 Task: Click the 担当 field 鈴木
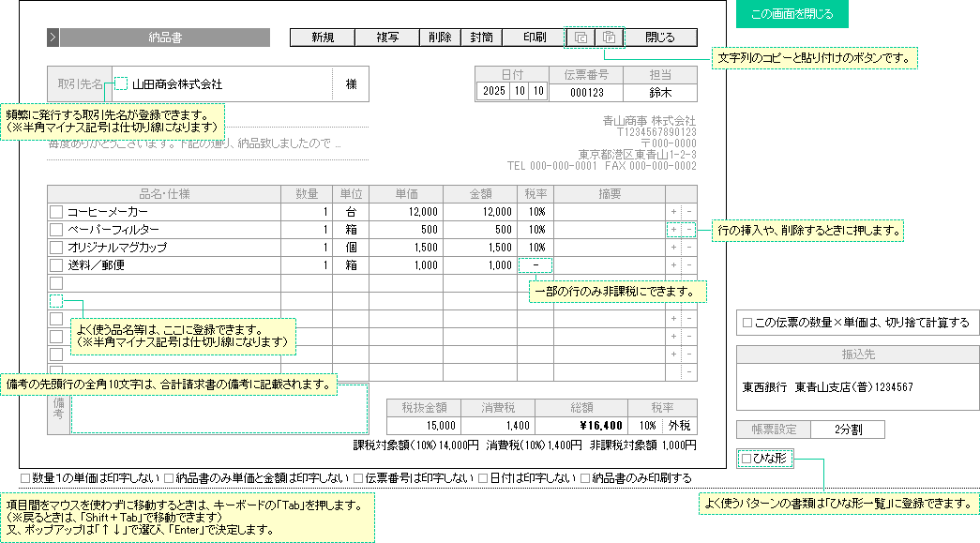[x=660, y=93]
